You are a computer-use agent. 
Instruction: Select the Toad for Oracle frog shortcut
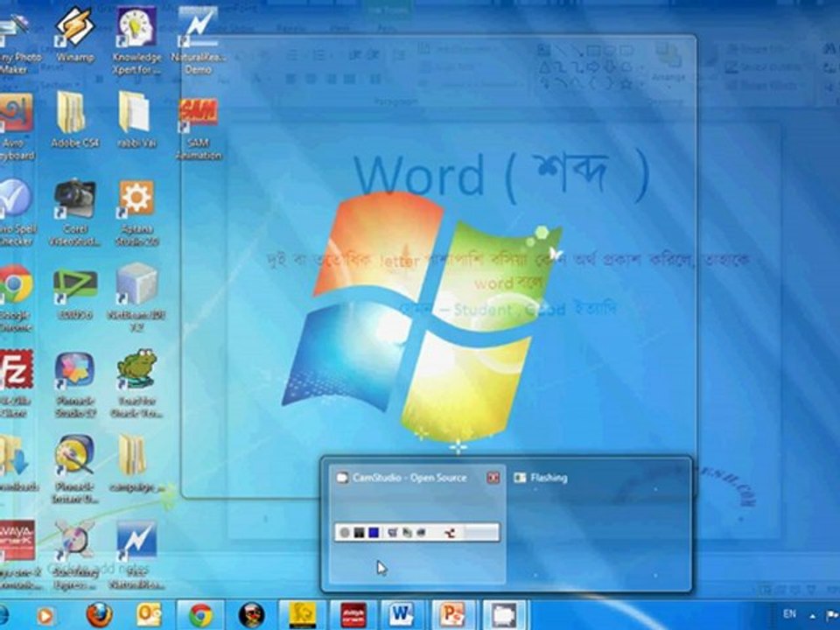point(136,383)
